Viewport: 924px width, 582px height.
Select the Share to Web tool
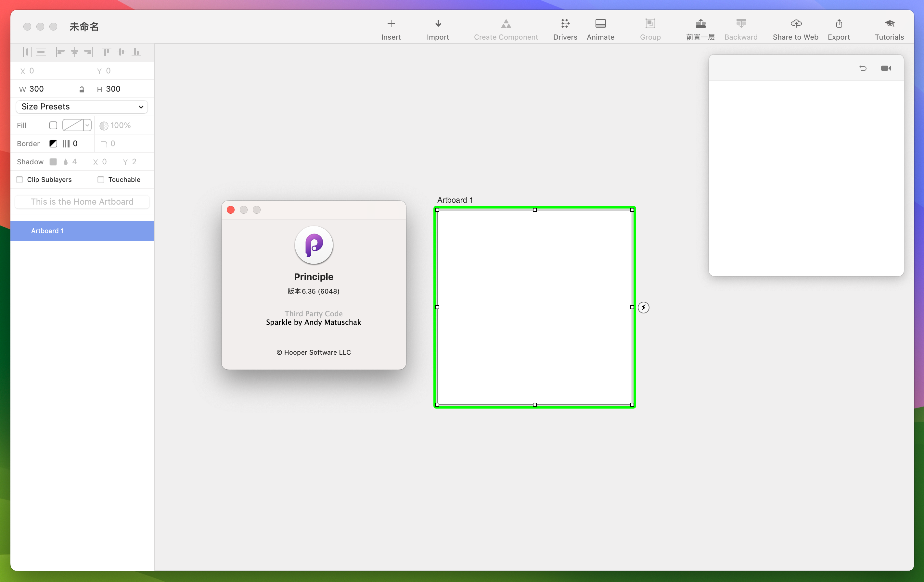point(795,28)
